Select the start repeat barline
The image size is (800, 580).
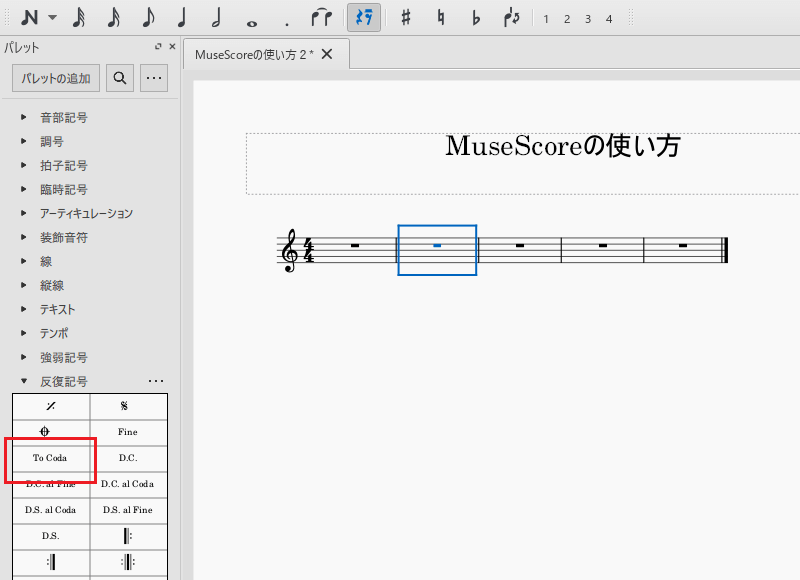coord(129,536)
